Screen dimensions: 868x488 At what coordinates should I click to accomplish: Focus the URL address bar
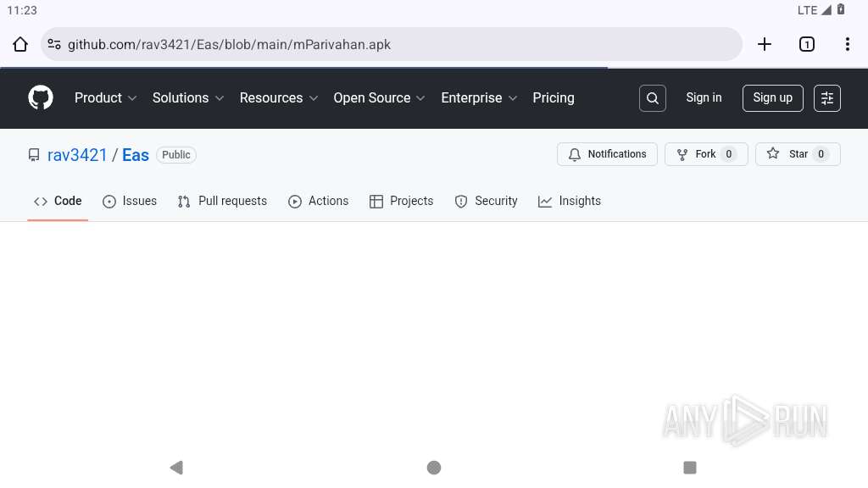coord(392,44)
